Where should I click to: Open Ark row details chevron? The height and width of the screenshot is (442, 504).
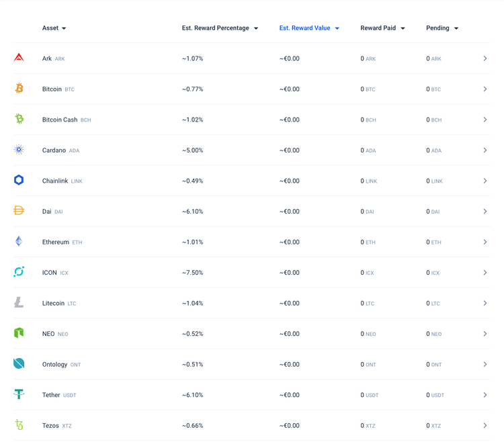pyautogui.click(x=485, y=58)
